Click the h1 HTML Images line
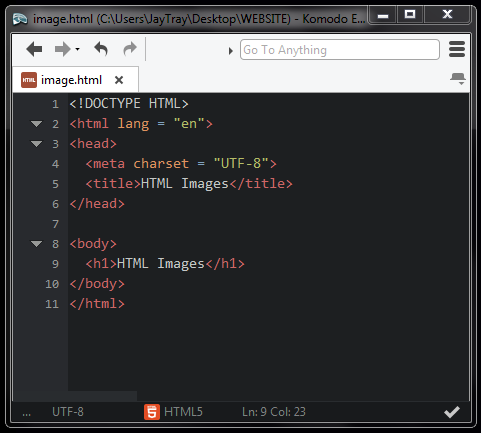This screenshot has width=481, height=433. pyautogui.click(x=165, y=264)
